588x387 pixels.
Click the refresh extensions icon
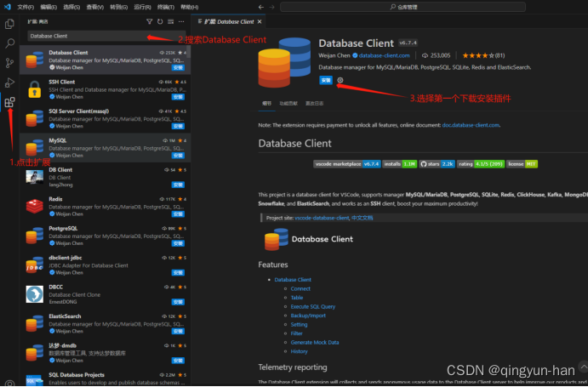point(160,22)
